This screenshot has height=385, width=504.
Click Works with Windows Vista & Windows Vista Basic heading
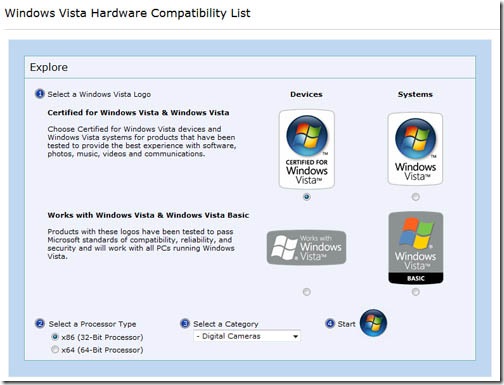point(148,215)
